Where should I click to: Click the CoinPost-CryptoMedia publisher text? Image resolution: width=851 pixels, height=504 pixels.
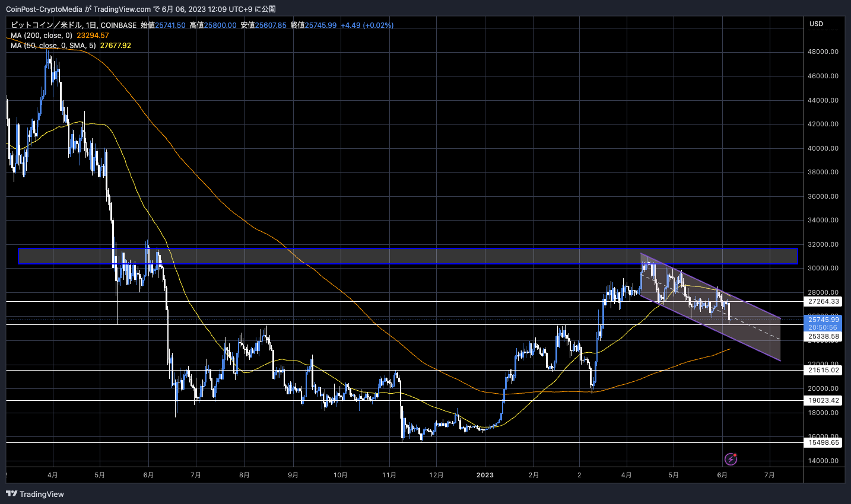pyautogui.click(x=44, y=9)
